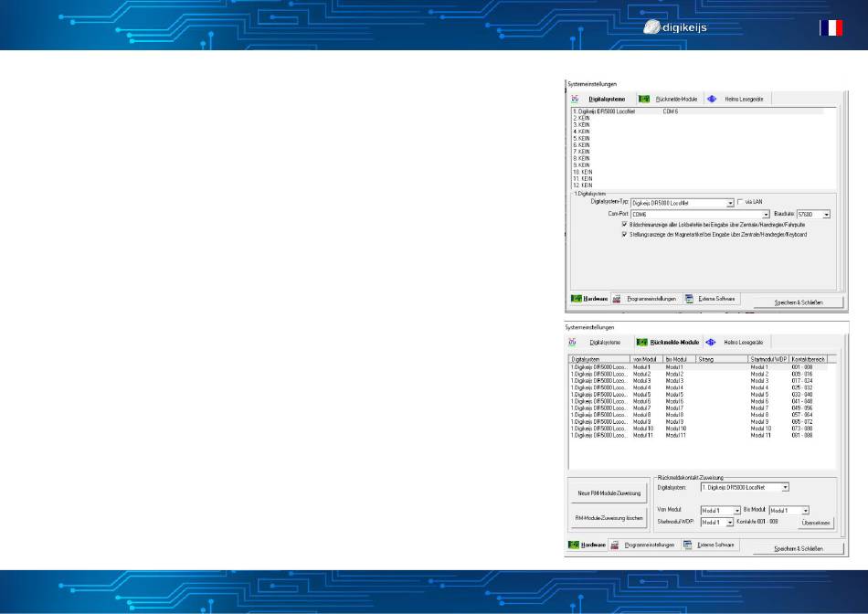Click the Digitalsystem column header
Viewport: 868px width, 614px height.
(599, 359)
